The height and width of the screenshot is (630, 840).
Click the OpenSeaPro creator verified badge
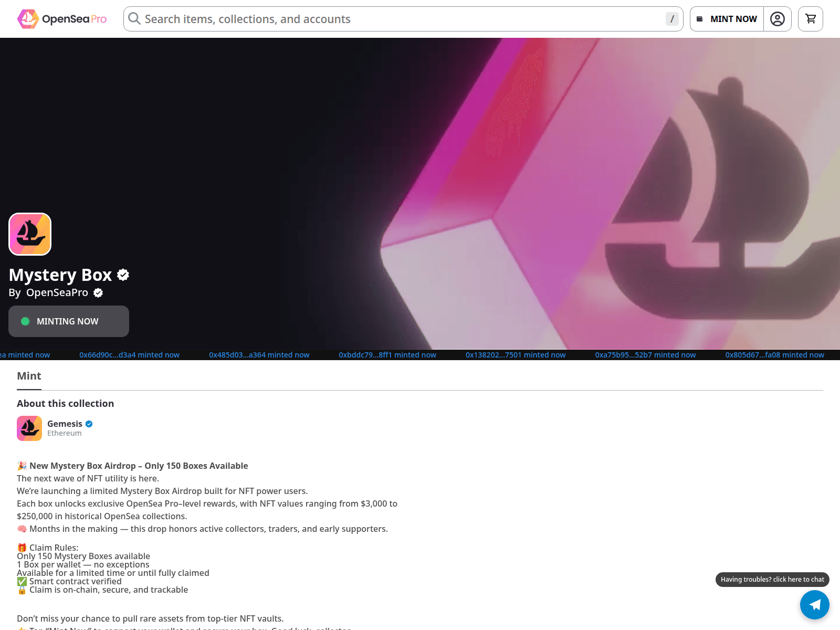point(98,293)
